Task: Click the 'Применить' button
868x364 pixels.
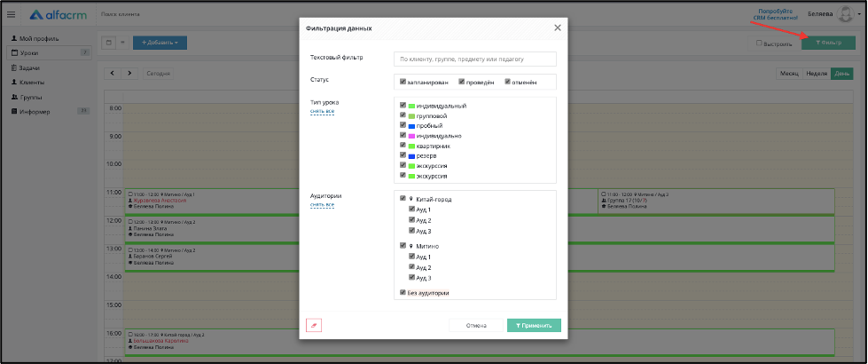Action: tap(534, 325)
